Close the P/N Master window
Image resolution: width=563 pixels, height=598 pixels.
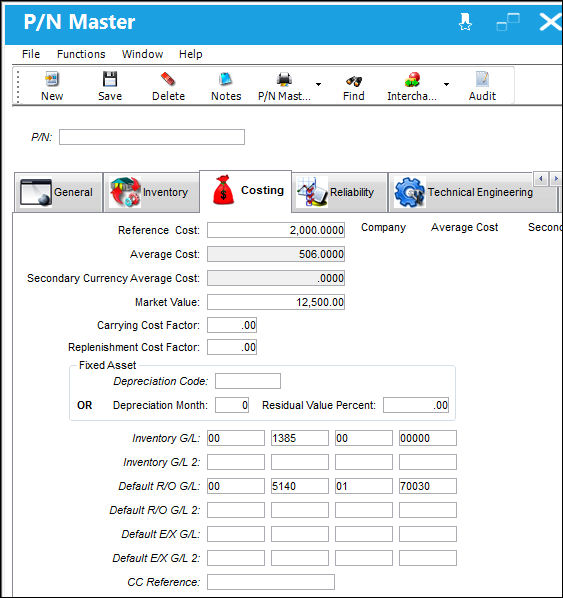550,22
